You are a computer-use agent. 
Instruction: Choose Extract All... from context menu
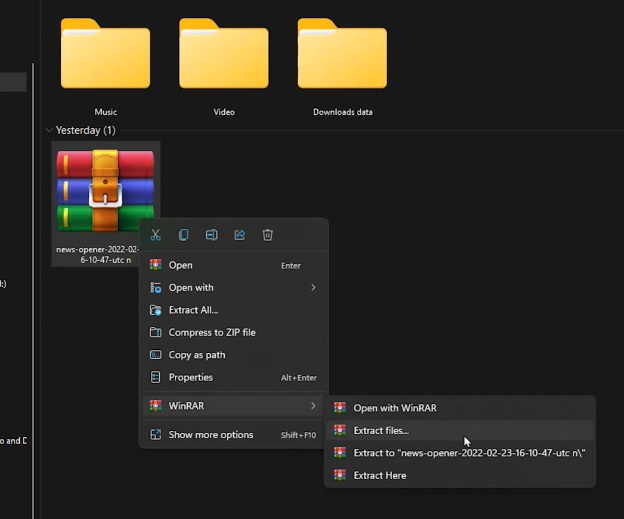[193, 310]
